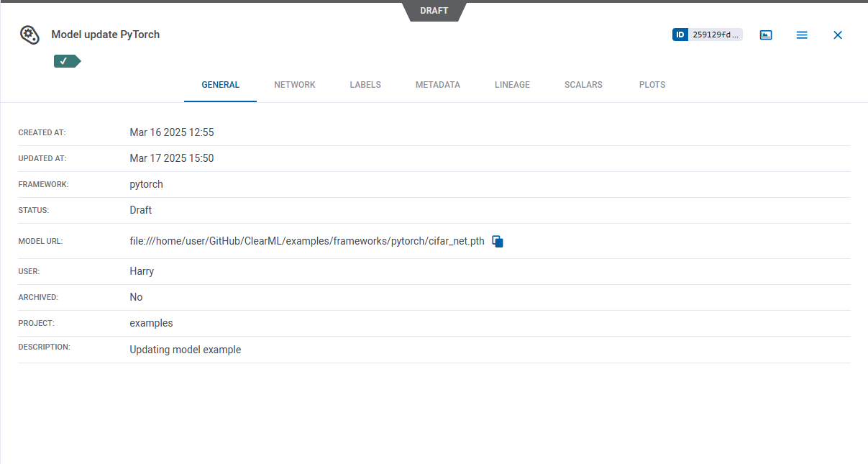Show the Scalars tab
Screen dimensions: 868x464
583,85
